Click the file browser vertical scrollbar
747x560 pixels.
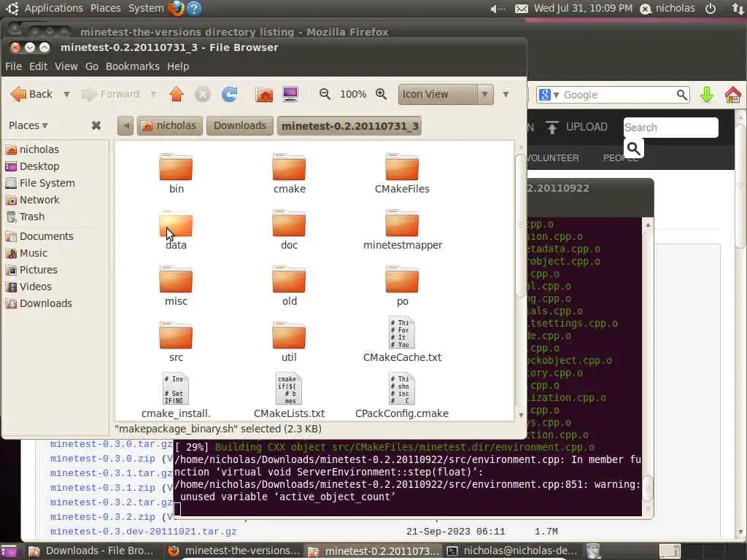click(x=521, y=225)
